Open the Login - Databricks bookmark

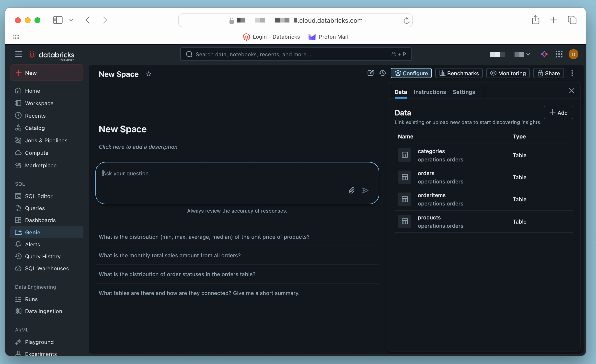point(271,37)
